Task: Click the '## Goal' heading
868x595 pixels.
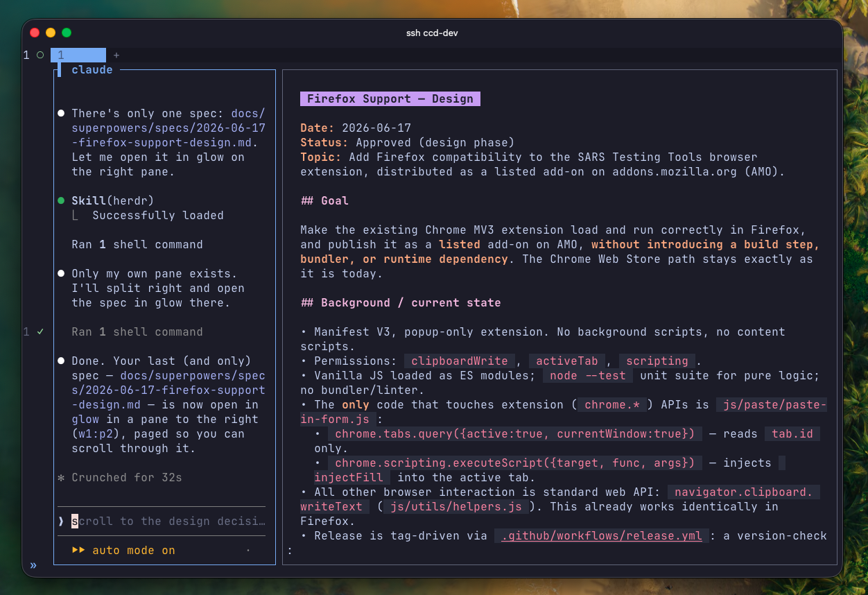Action: pyautogui.click(x=324, y=201)
